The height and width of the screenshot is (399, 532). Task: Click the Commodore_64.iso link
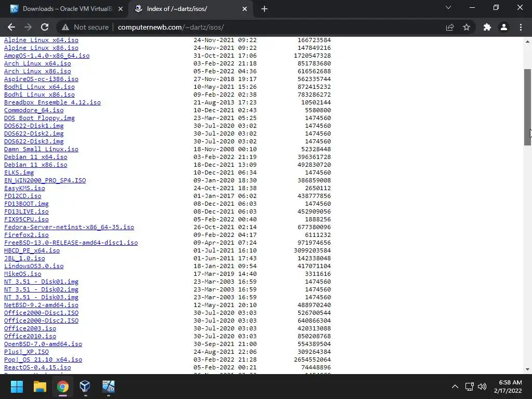click(x=34, y=110)
